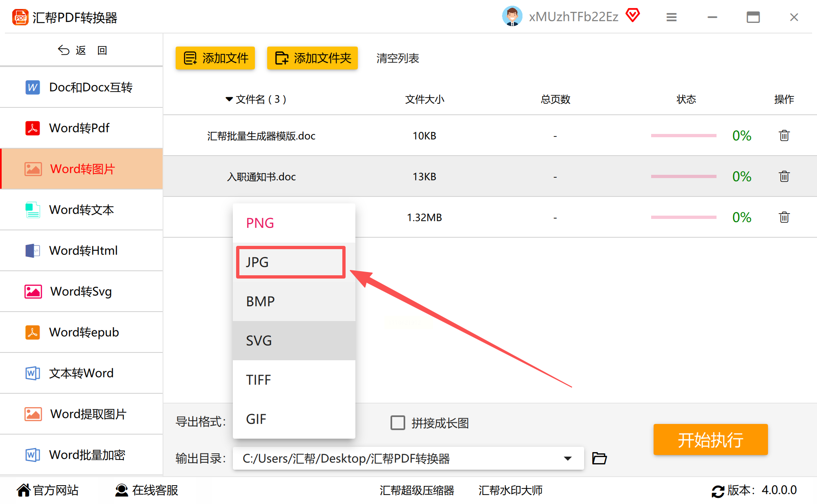Click the red VIP diamond badge
This screenshot has width=817, height=504.
point(633,16)
